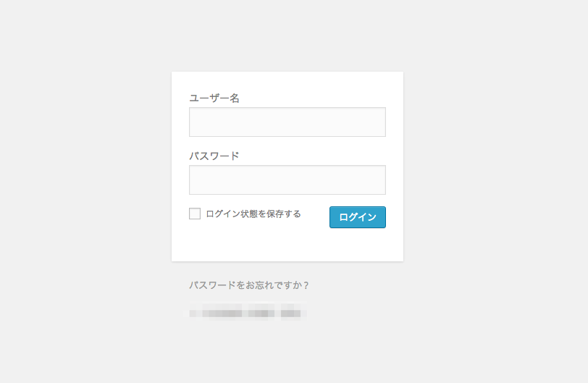Tick the remember-login checkbox beside ログイン
This screenshot has width=588, height=383.
pyautogui.click(x=195, y=214)
